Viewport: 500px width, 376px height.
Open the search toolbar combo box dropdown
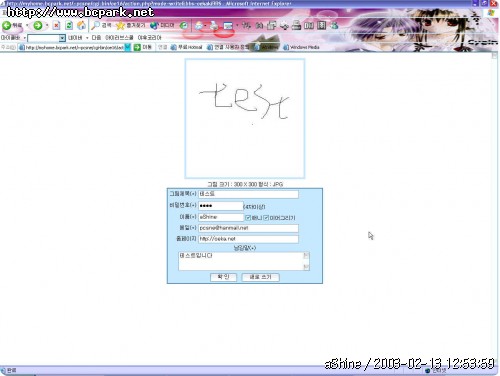point(62,38)
